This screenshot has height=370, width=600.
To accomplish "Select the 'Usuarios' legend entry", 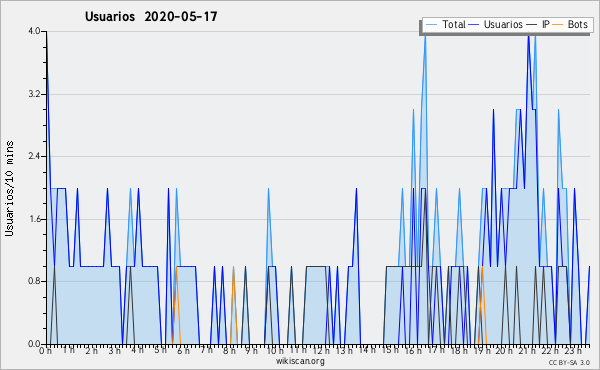I will pos(496,24).
